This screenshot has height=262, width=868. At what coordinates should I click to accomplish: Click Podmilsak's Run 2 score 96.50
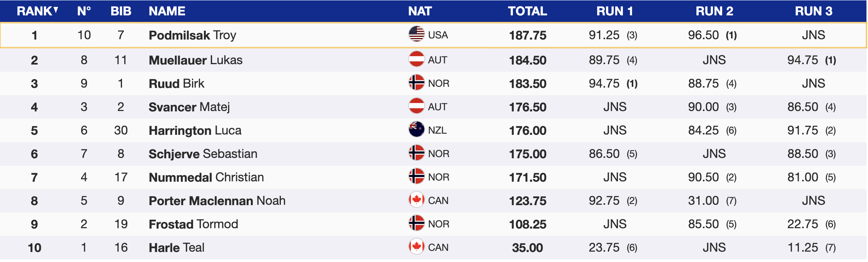[703, 35]
